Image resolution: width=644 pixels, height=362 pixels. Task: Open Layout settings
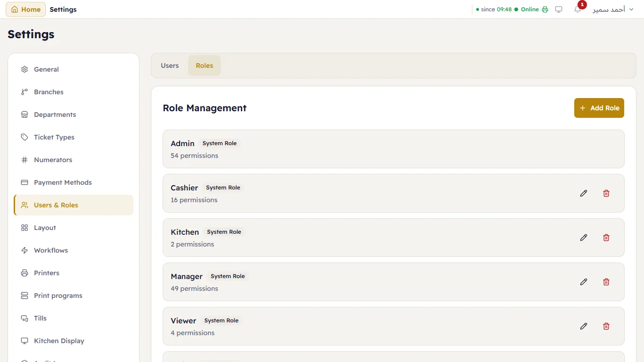(x=74, y=228)
